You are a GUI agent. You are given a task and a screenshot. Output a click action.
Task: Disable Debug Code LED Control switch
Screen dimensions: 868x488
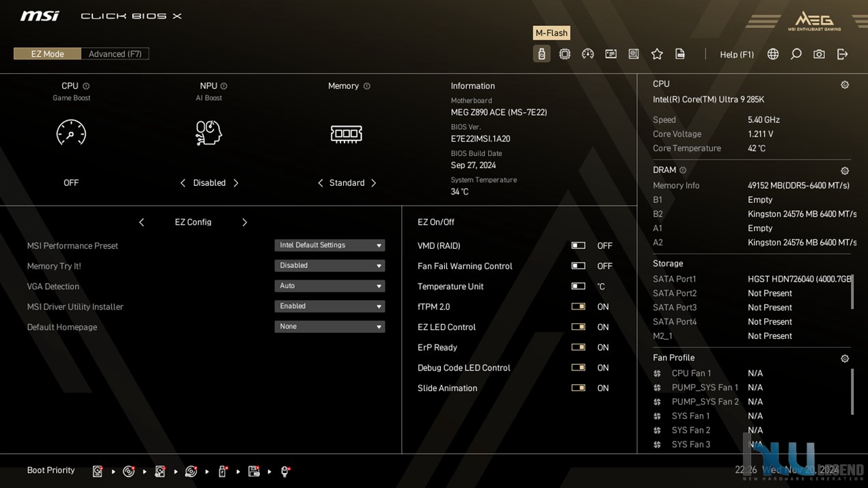tap(578, 368)
